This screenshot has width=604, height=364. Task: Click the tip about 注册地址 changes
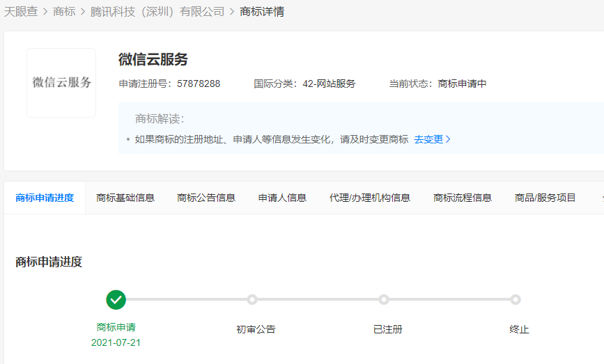pyautogui.click(x=272, y=139)
